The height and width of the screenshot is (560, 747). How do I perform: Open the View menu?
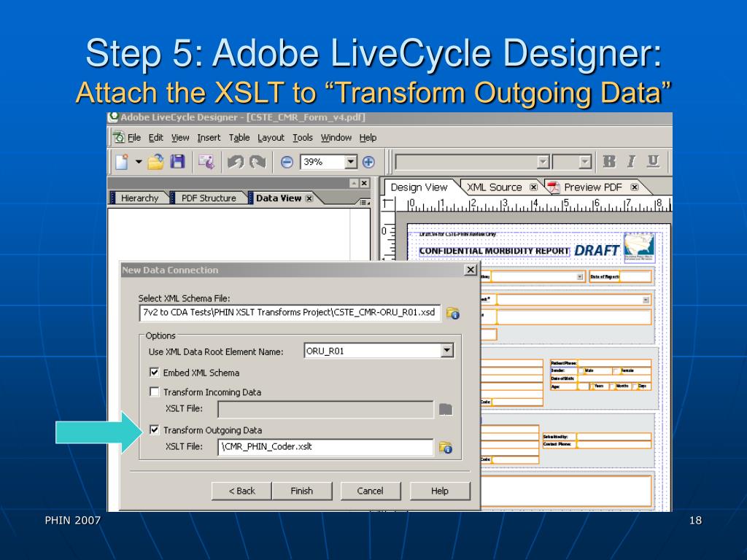(x=180, y=138)
